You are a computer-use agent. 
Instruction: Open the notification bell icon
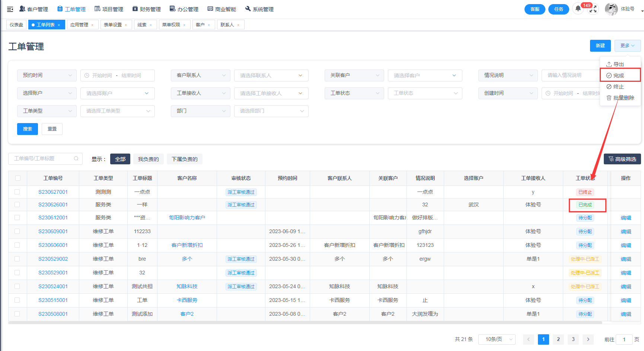(x=578, y=9)
